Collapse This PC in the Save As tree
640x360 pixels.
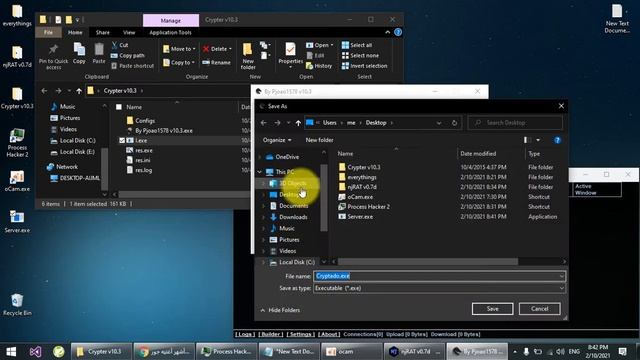tap(260, 172)
